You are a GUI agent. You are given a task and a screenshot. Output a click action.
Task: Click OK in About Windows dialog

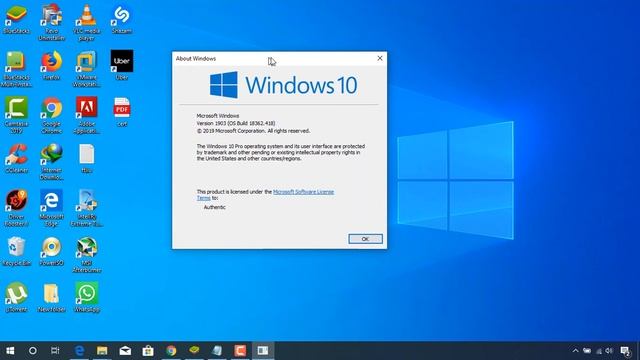pos(365,239)
